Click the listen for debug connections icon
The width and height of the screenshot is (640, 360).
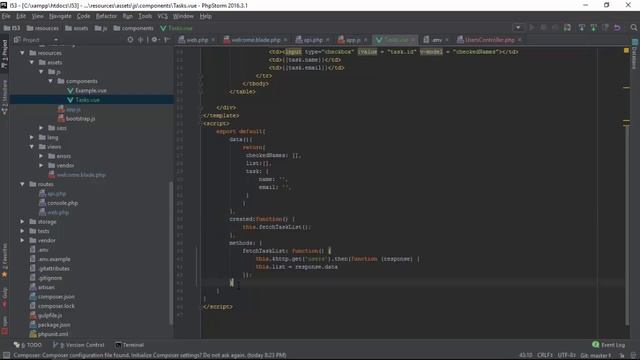pos(567,28)
